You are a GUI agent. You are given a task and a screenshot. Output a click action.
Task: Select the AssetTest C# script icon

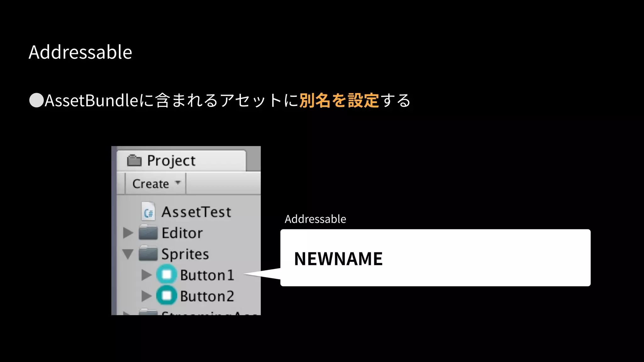click(x=148, y=211)
